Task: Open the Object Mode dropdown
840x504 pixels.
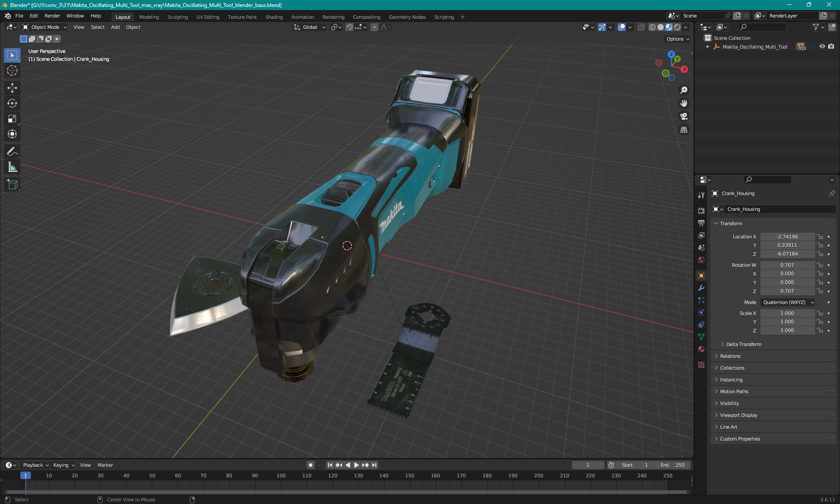Action: [x=45, y=27]
